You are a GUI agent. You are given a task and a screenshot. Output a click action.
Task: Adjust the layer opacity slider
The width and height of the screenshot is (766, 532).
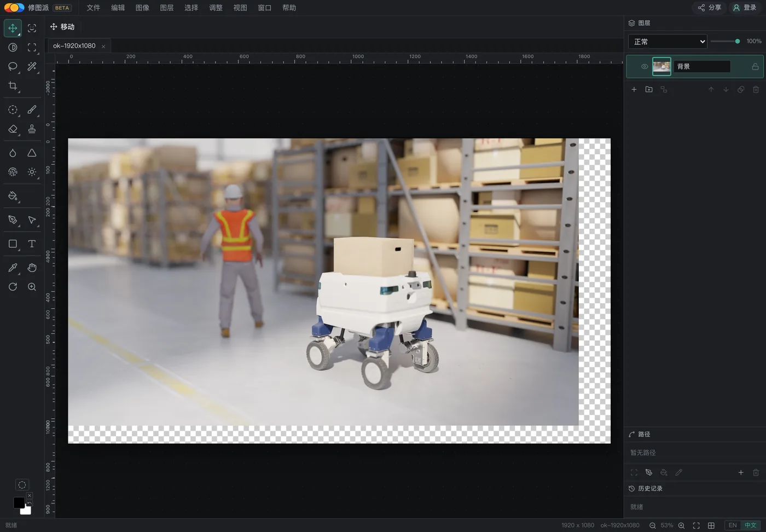pos(726,42)
